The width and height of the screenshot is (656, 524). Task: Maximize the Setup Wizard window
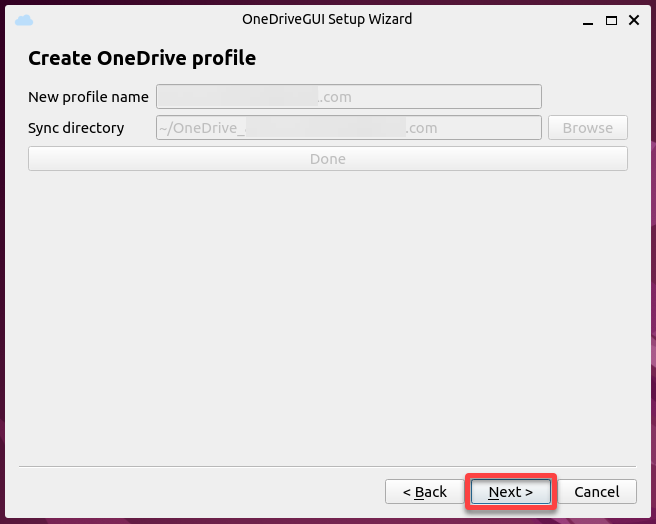click(611, 20)
